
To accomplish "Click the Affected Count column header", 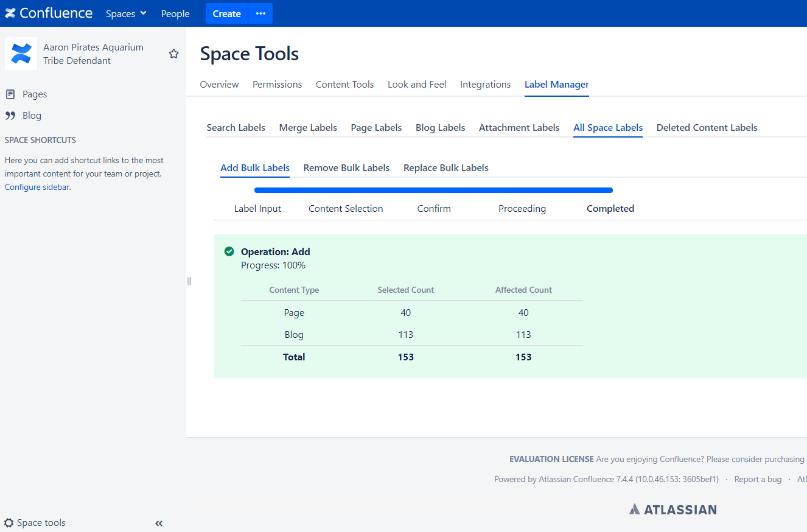I will [x=523, y=290].
